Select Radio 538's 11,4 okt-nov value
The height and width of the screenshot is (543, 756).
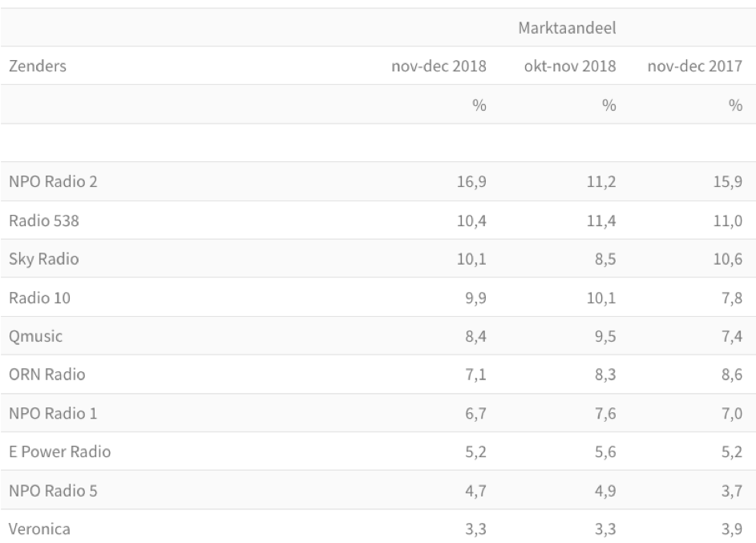coord(601,221)
